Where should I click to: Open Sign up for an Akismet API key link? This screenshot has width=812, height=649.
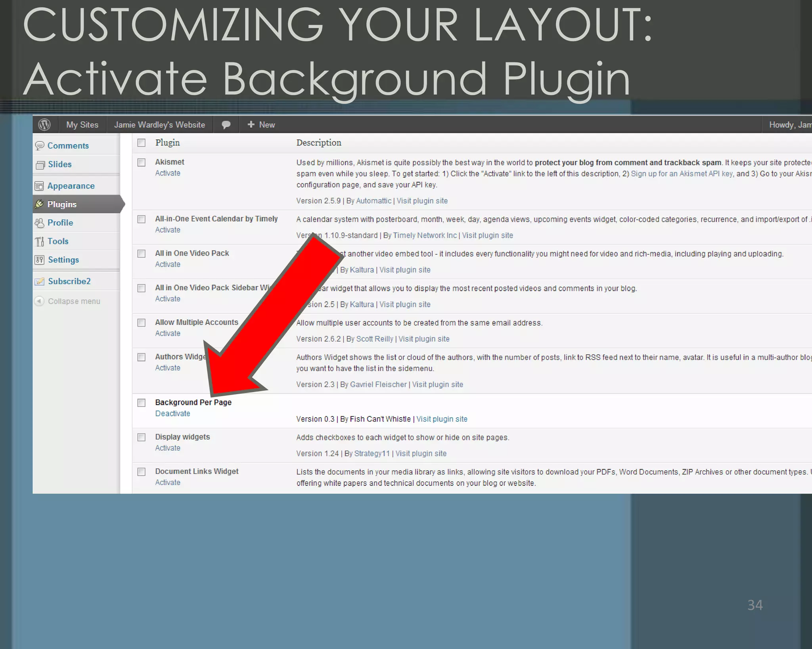682,174
